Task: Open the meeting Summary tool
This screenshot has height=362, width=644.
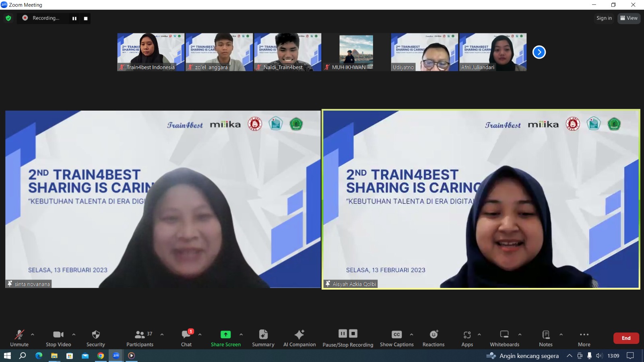Action: 263,338
